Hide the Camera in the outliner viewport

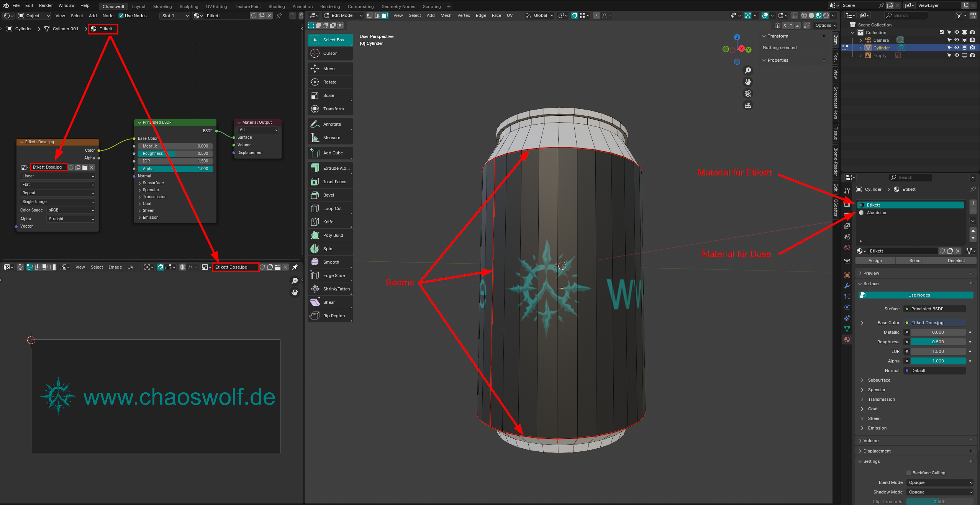point(957,40)
